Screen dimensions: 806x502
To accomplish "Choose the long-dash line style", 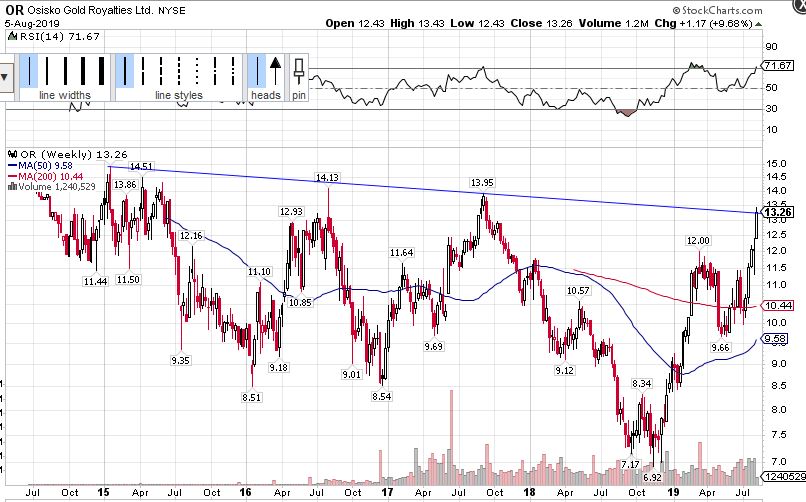I will pos(143,71).
